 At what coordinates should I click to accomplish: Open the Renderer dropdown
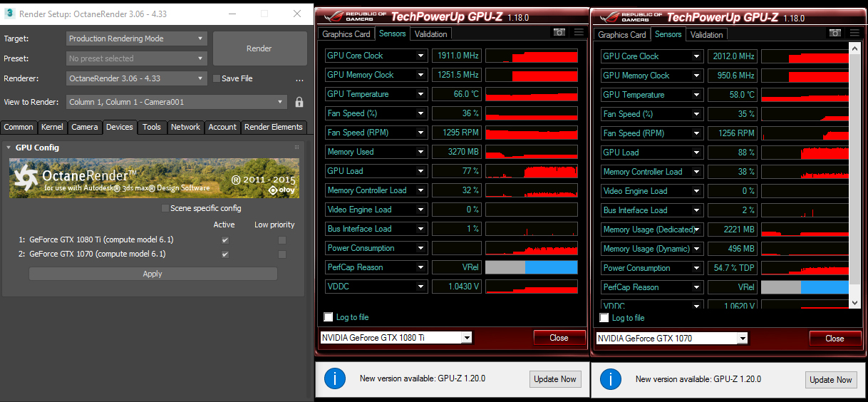pos(137,78)
